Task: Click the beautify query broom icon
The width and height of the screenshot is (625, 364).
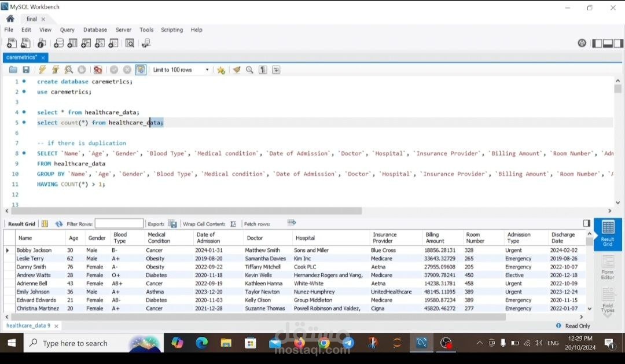Action: [x=237, y=69]
